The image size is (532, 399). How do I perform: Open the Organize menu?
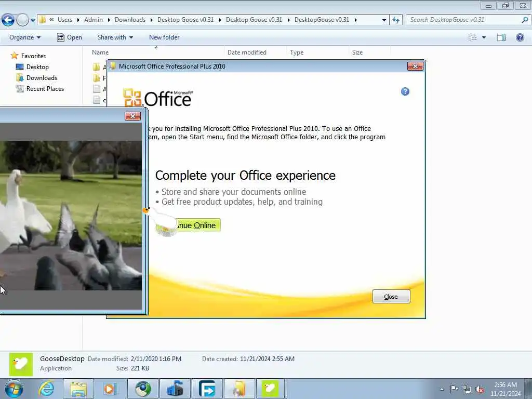pos(25,37)
